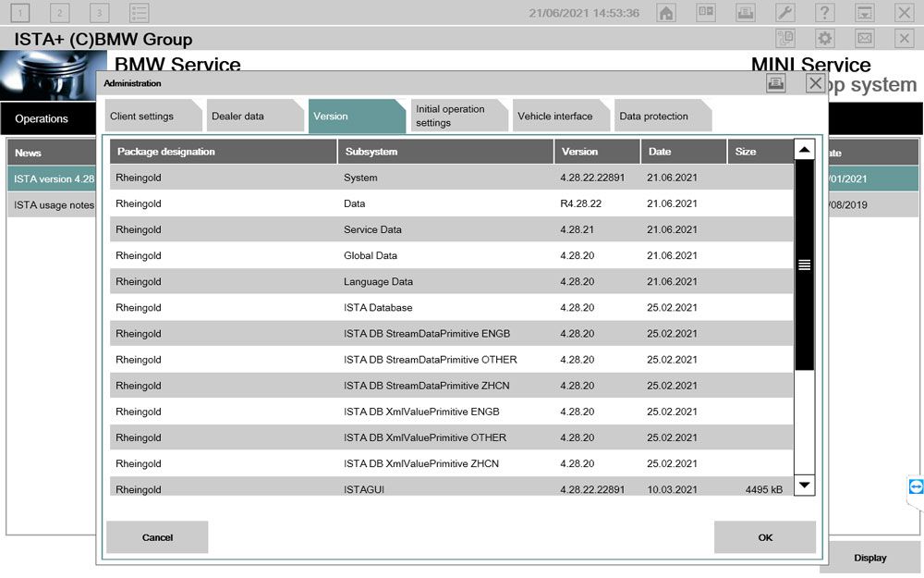The image size is (924, 578).
Task: Click the top bar print icon
Action: pyautogui.click(x=746, y=12)
